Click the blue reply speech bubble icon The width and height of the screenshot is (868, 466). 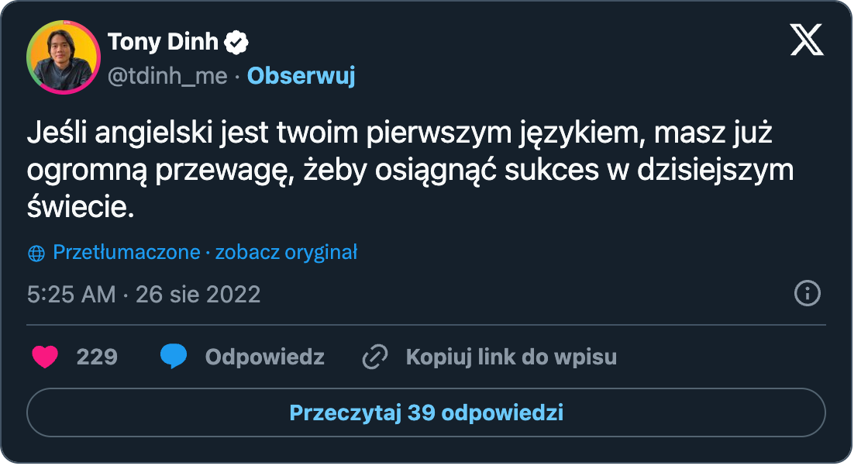point(174,357)
